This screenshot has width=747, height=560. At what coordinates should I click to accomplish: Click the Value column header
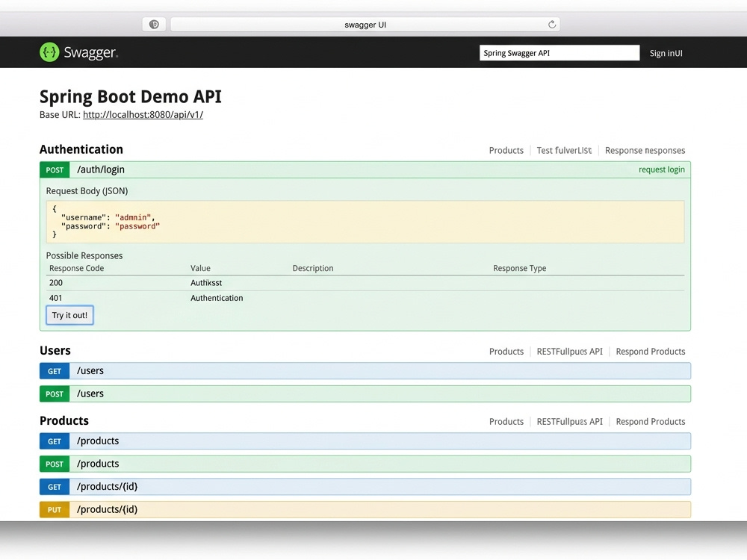(200, 268)
